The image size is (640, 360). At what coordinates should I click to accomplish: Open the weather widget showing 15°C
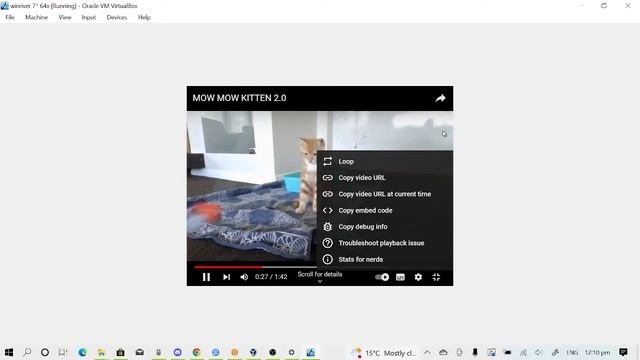[x=384, y=353]
